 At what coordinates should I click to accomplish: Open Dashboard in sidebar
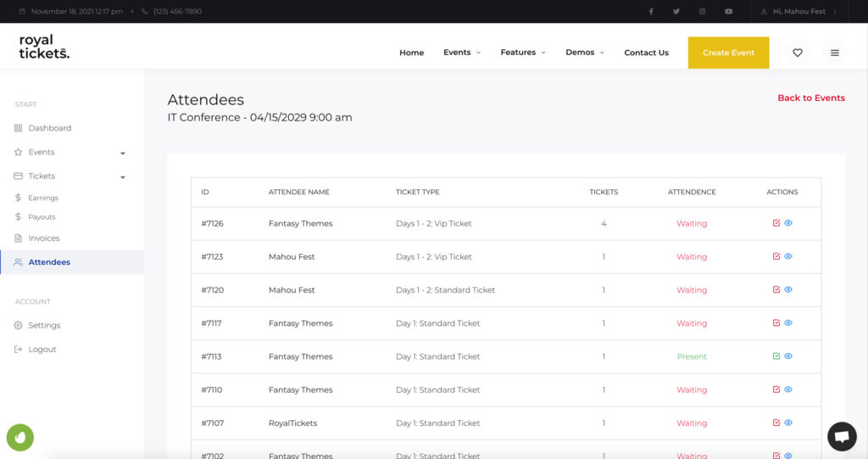click(x=50, y=128)
